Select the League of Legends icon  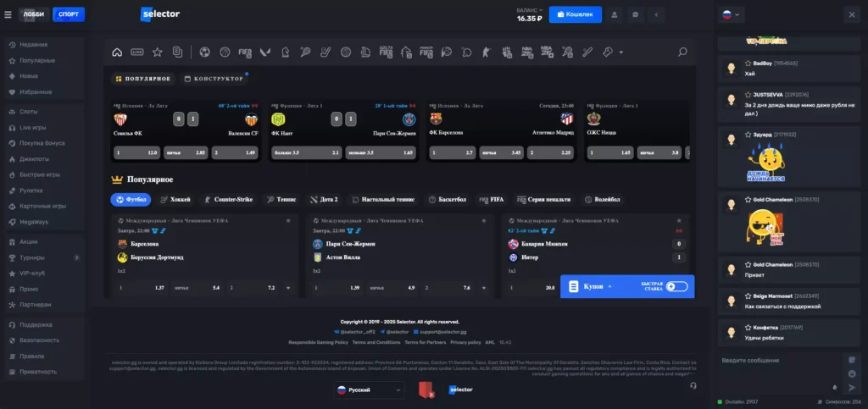pyautogui.click(x=365, y=52)
